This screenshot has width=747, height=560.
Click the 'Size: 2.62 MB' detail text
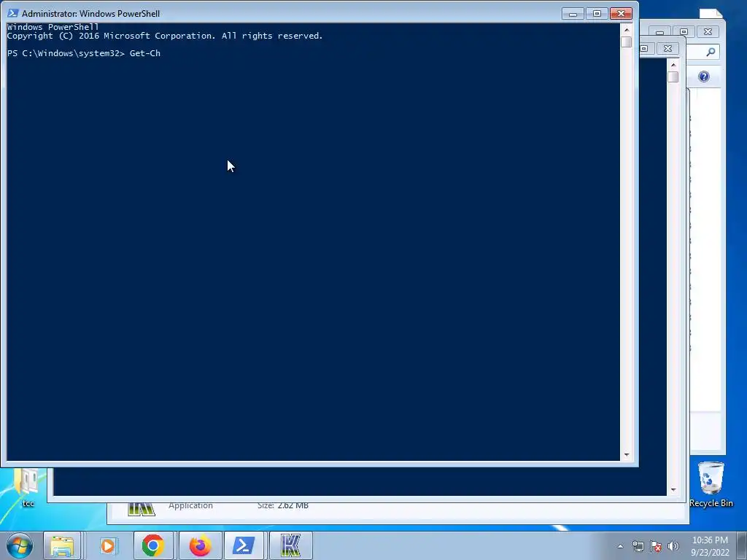282,505
